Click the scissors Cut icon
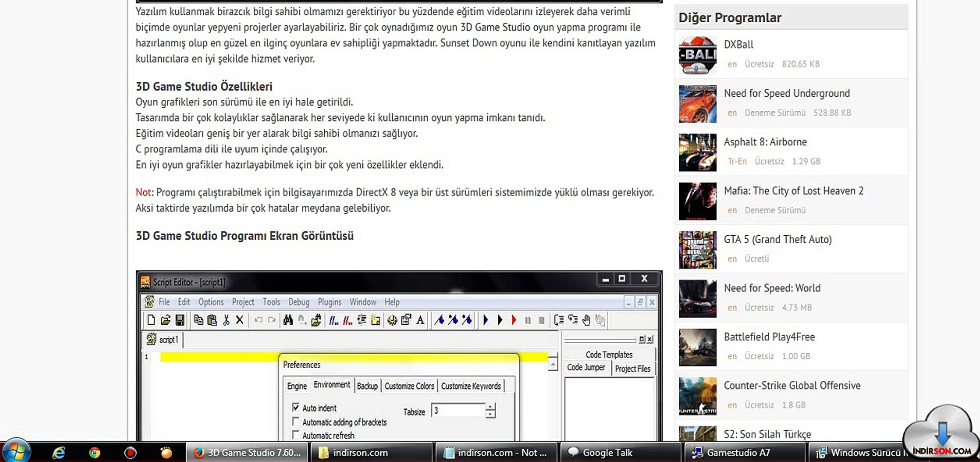Screen dimensions: 980x462 [226, 320]
